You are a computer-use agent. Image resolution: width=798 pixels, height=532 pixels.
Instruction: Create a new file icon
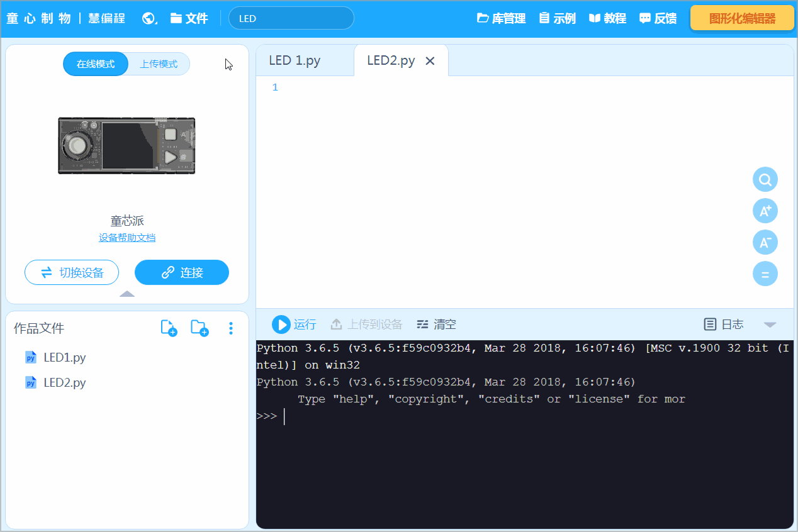(x=169, y=328)
